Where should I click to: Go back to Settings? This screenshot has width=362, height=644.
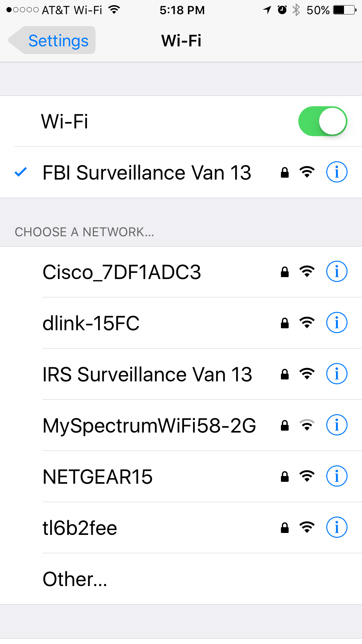pyautogui.click(x=51, y=40)
